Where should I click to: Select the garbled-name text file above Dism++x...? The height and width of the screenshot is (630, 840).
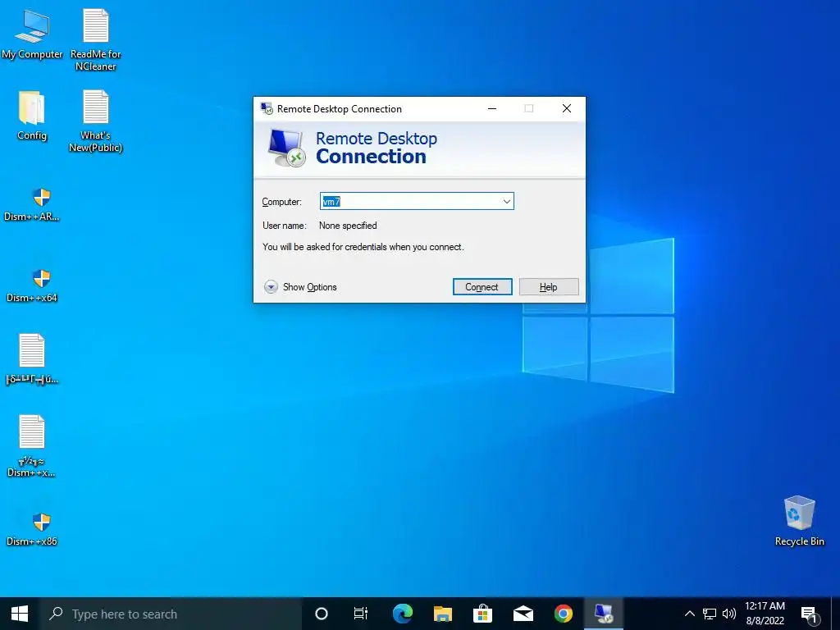pos(32,359)
